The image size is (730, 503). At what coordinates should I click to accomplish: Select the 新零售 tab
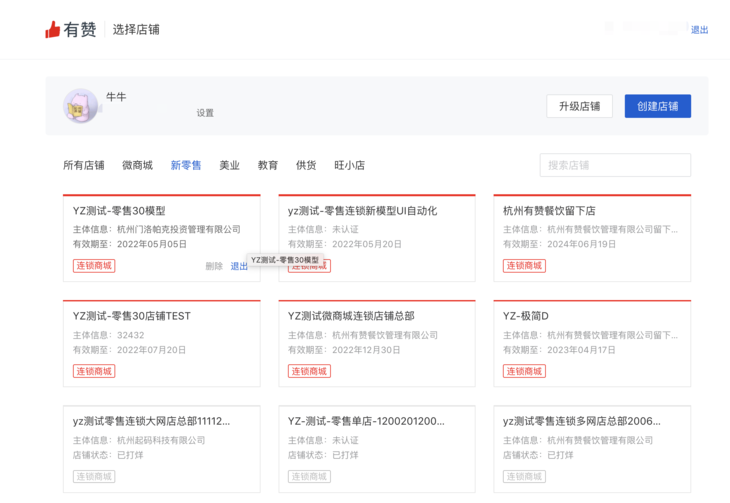[x=185, y=165]
